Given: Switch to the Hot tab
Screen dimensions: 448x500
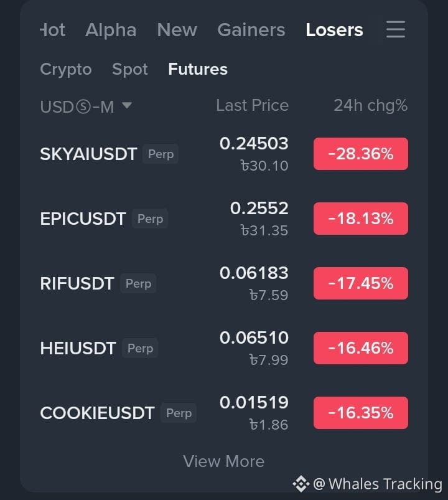Looking at the screenshot, I should click(x=52, y=30).
